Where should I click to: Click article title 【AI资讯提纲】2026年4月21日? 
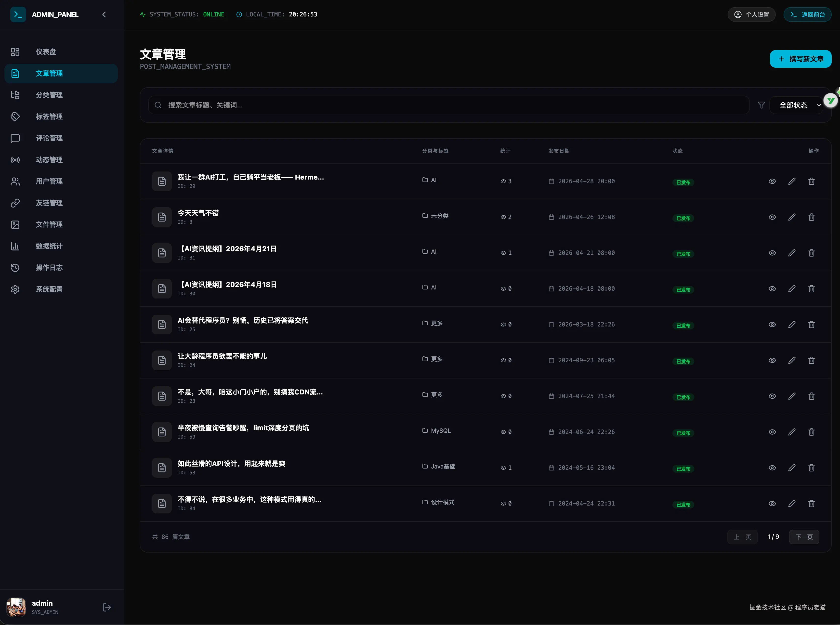point(227,248)
